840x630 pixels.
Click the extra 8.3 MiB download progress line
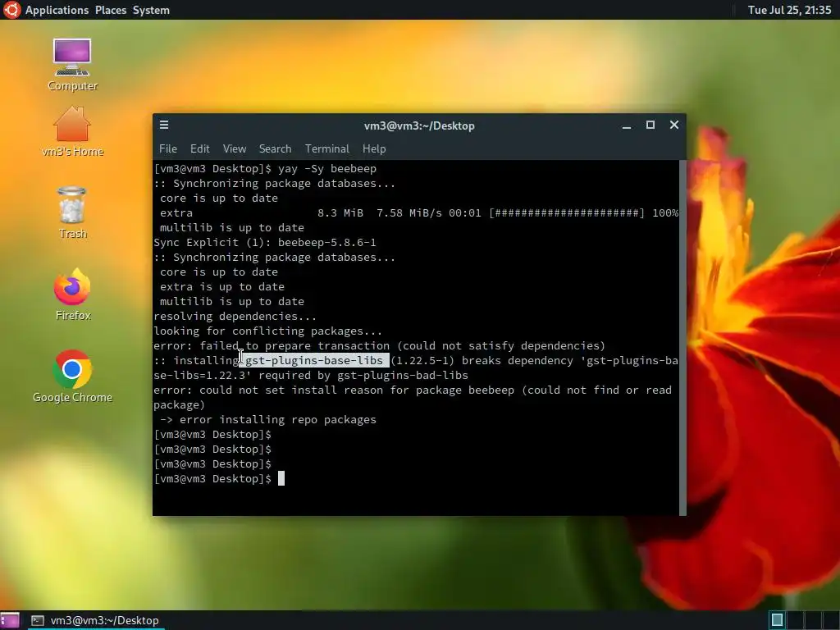coord(419,213)
